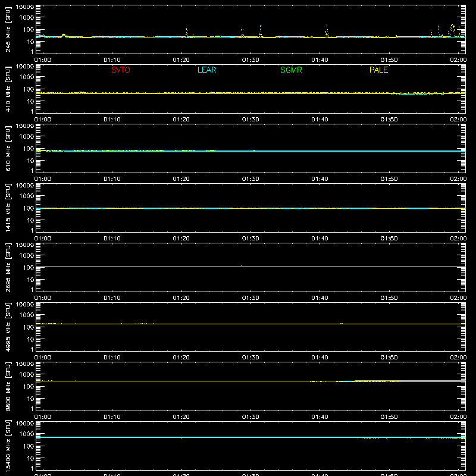Select the 4995 MHz [SFU] axis title
The width and height of the screenshot is (476, 476).
point(8,327)
